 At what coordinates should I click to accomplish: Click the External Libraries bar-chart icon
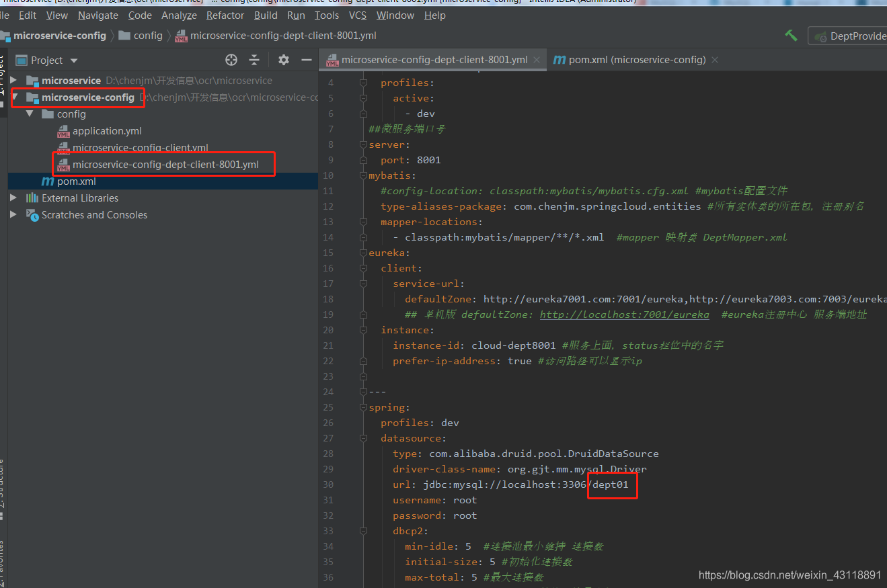tap(32, 198)
